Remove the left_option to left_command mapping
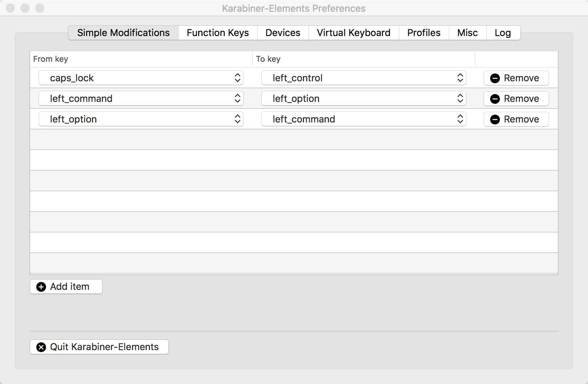Viewport: 588px width, 384px height. tap(516, 119)
